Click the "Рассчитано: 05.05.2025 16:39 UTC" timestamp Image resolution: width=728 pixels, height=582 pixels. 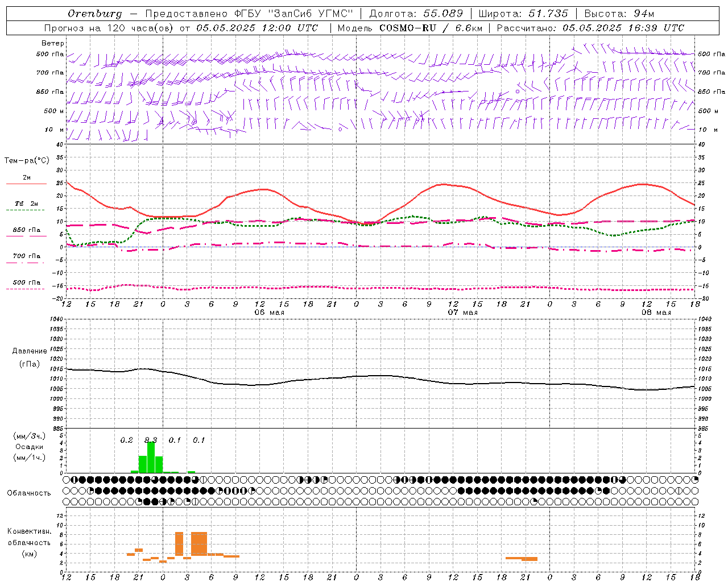[590, 28]
